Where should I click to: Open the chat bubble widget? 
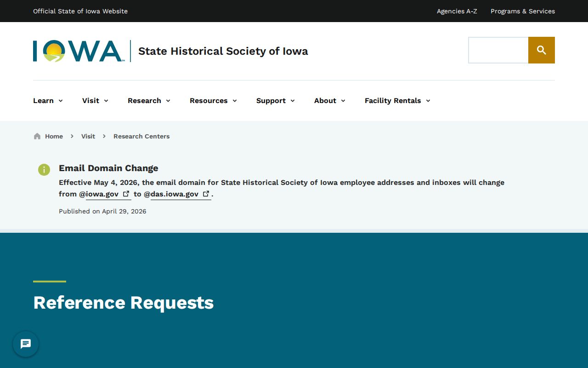click(x=26, y=344)
